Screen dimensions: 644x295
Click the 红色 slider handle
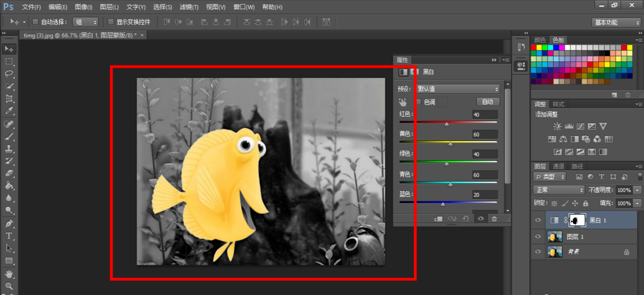click(446, 124)
